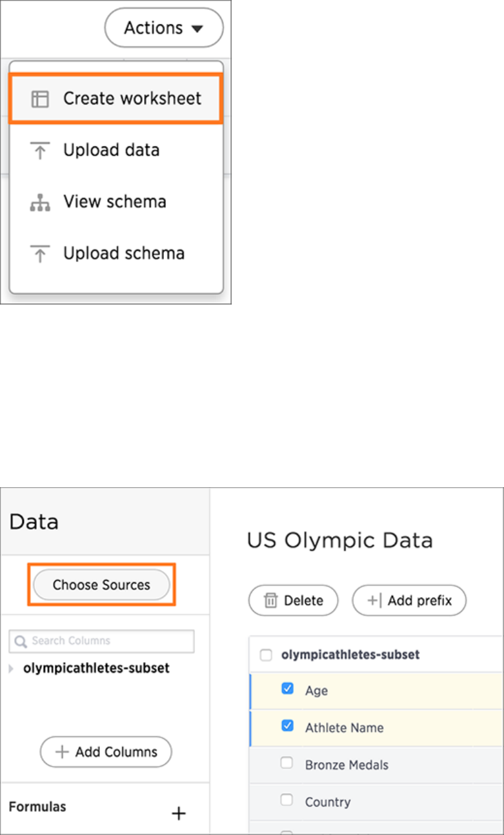This screenshot has height=835, width=504.
Task: Click the plus icon beside Formulas
Action: coord(179,814)
